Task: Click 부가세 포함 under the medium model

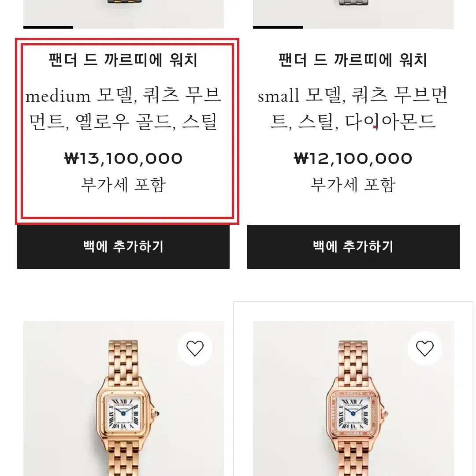Action: point(123,185)
